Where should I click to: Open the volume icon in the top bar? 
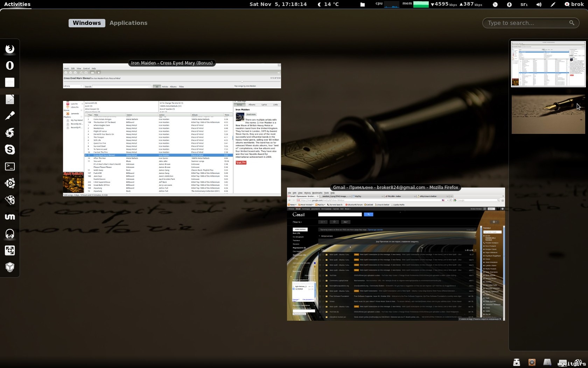tap(539, 5)
